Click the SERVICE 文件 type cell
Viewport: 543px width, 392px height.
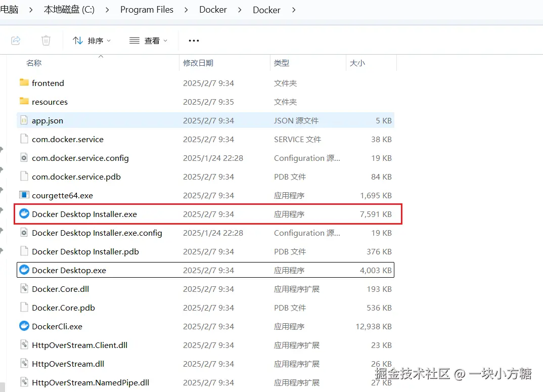(x=297, y=139)
